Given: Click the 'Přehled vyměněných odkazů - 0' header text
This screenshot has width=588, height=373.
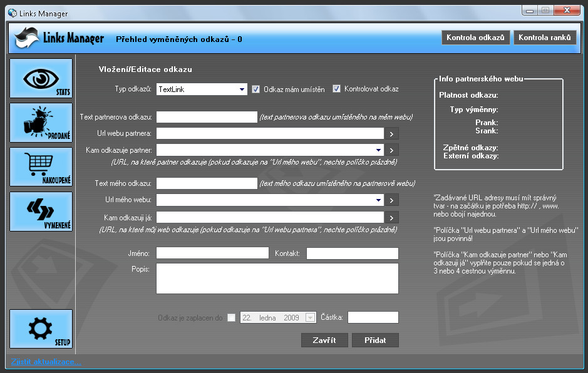Looking at the screenshot, I should [x=179, y=39].
